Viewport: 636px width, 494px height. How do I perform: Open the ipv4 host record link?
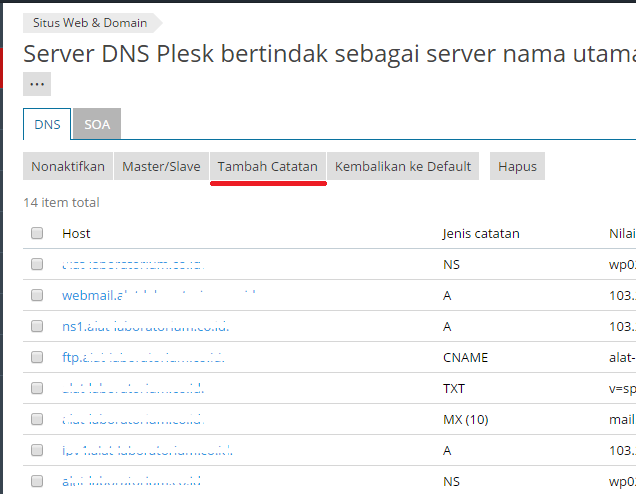(x=148, y=451)
